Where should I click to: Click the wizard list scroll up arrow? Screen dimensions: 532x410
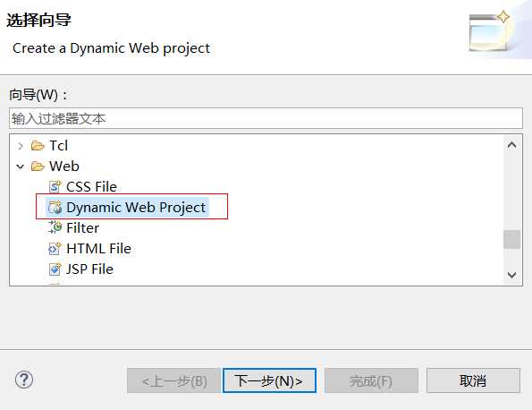(511, 145)
